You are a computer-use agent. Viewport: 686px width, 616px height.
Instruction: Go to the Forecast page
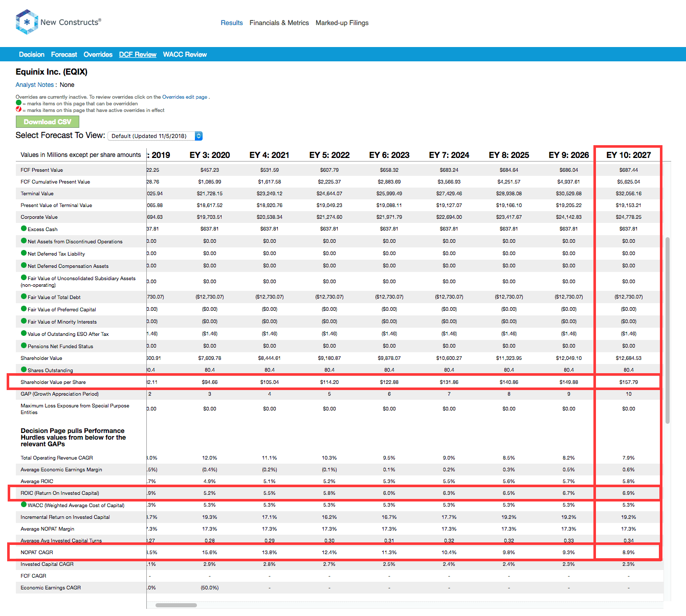64,55
